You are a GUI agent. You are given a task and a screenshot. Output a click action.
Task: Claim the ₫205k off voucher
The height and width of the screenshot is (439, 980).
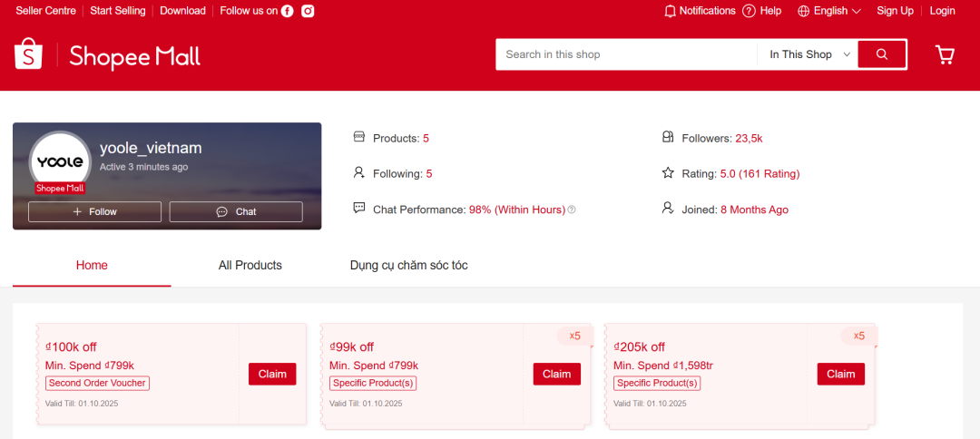tap(841, 374)
